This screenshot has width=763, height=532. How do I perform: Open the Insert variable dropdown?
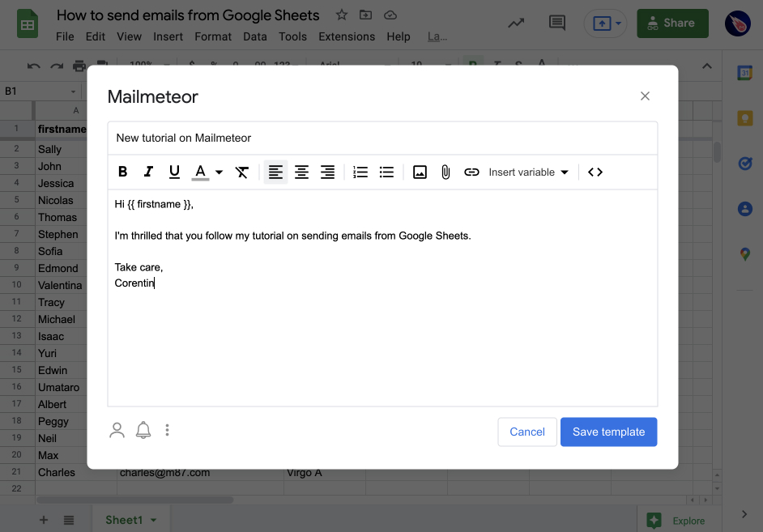point(527,172)
